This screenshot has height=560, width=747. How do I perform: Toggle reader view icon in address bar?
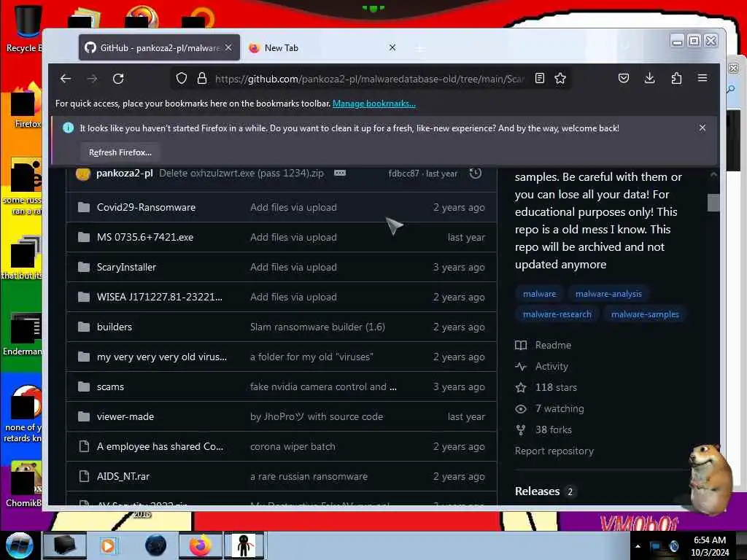click(x=539, y=78)
